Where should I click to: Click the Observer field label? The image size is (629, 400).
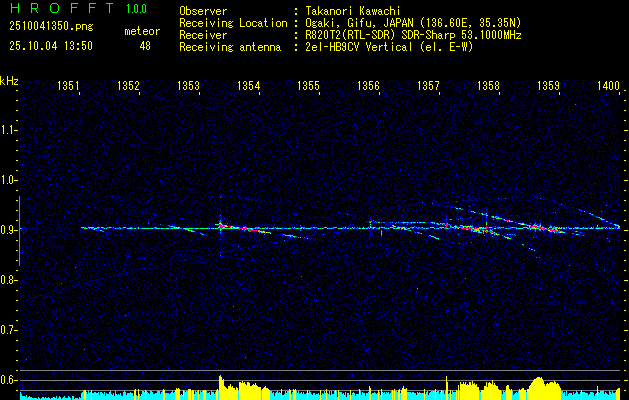[203, 11]
